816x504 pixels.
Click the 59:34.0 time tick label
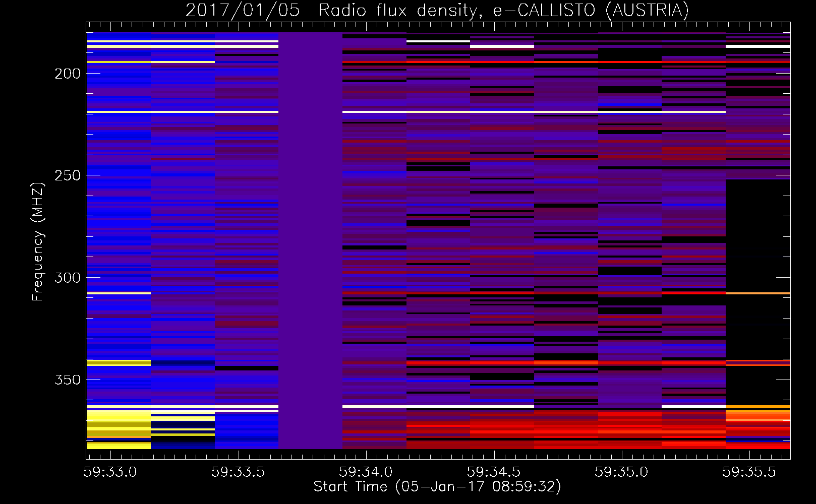click(x=366, y=472)
